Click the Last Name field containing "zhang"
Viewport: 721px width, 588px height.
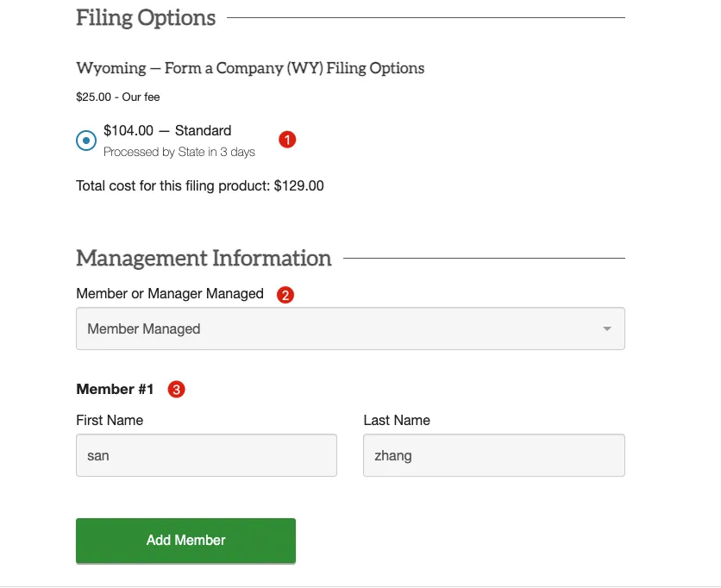(493, 455)
